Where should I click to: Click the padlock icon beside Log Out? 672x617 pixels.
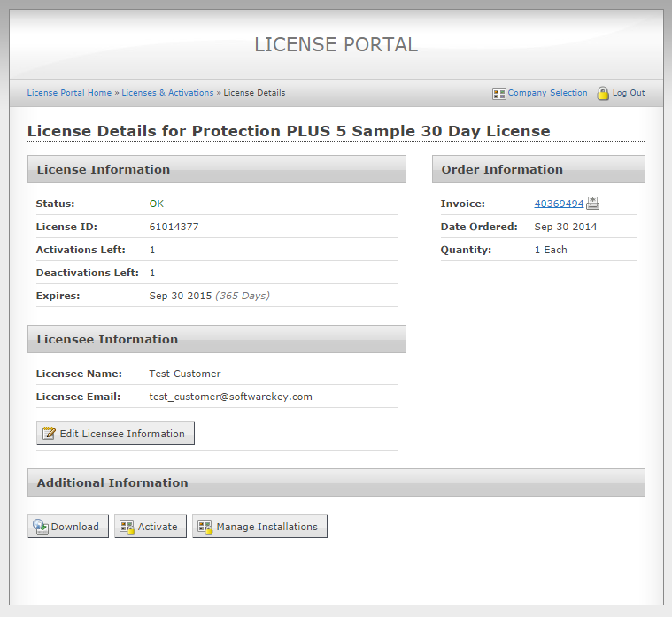[x=603, y=93]
